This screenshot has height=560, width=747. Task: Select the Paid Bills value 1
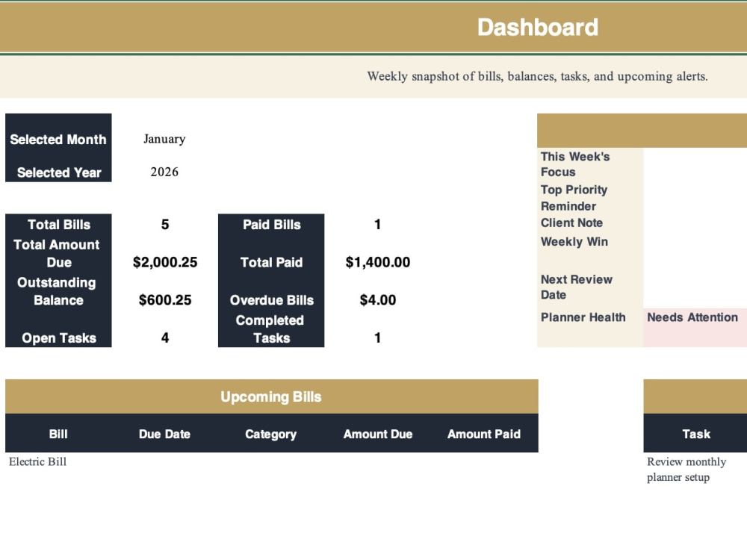pyautogui.click(x=377, y=224)
